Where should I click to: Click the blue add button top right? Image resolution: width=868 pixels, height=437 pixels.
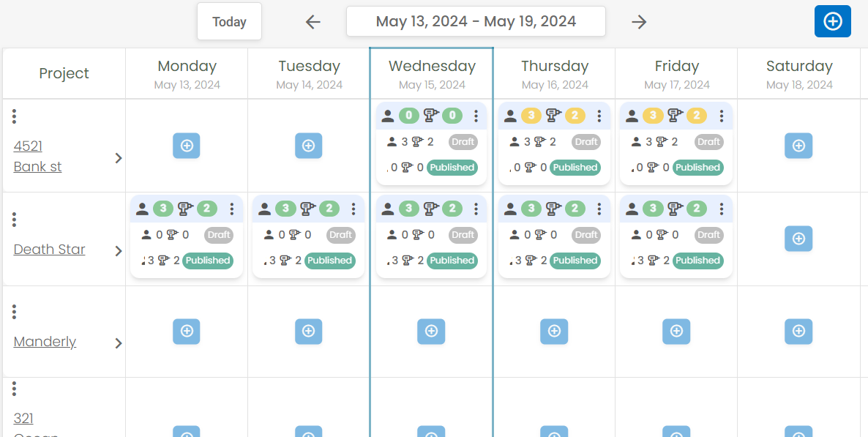point(832,22)
